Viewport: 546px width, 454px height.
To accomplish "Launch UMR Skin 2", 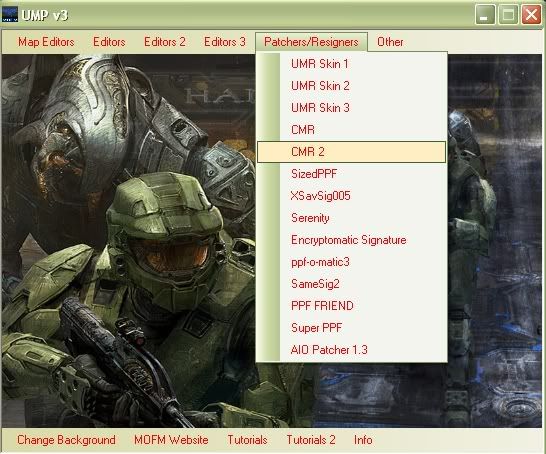I will (x=351, y=86).
